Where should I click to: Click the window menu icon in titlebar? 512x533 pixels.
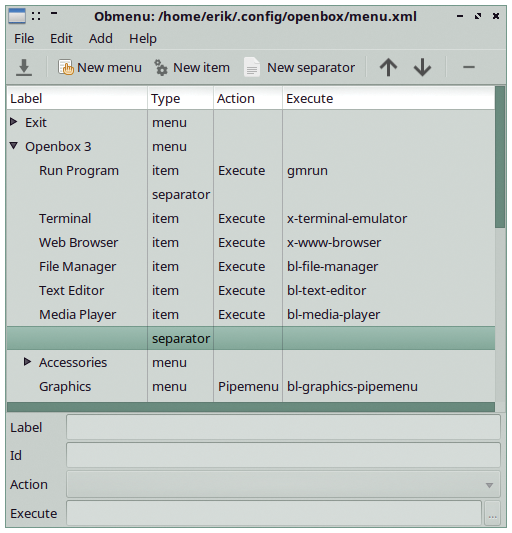pos(17,16)
